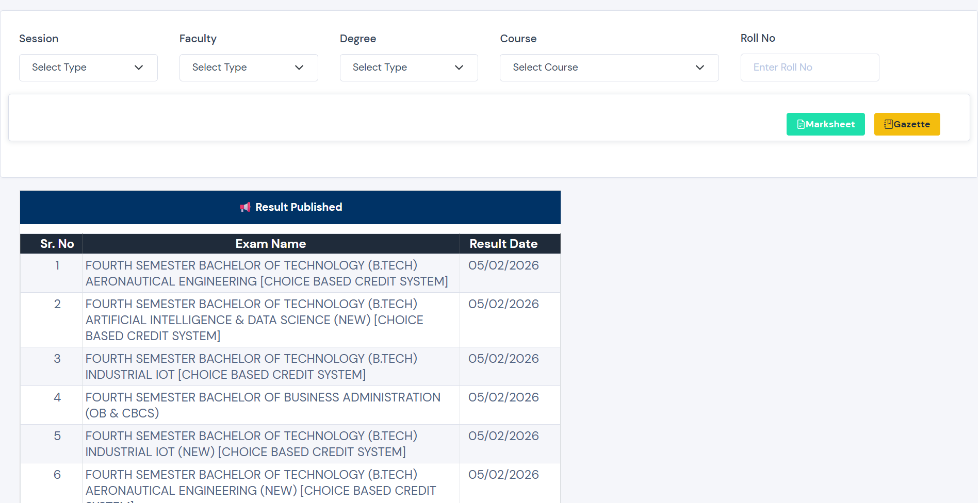The image size is (980, 503).
Task: Click the chevron icon on the Session selector
Action: [138, 68]
